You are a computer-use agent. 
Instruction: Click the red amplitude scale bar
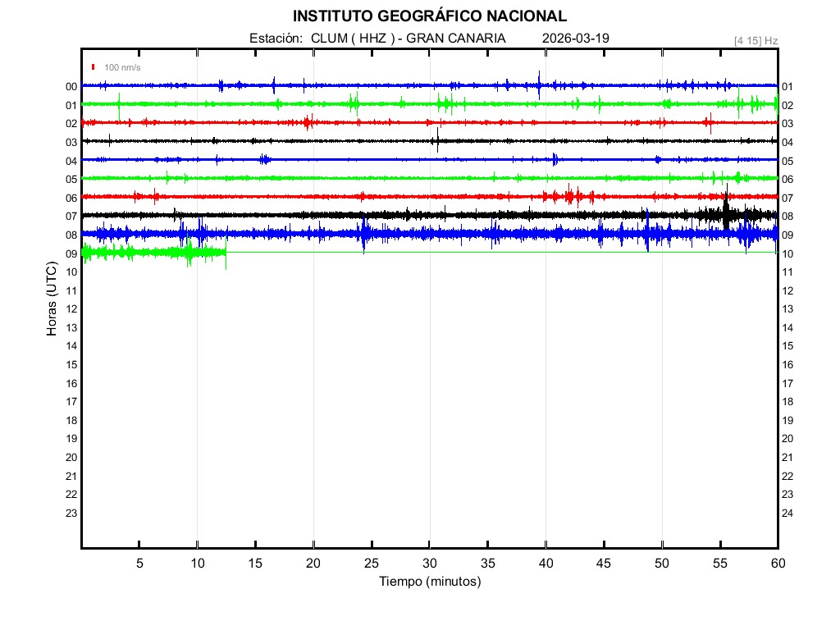pyautogui.click(x=94, y=67)
